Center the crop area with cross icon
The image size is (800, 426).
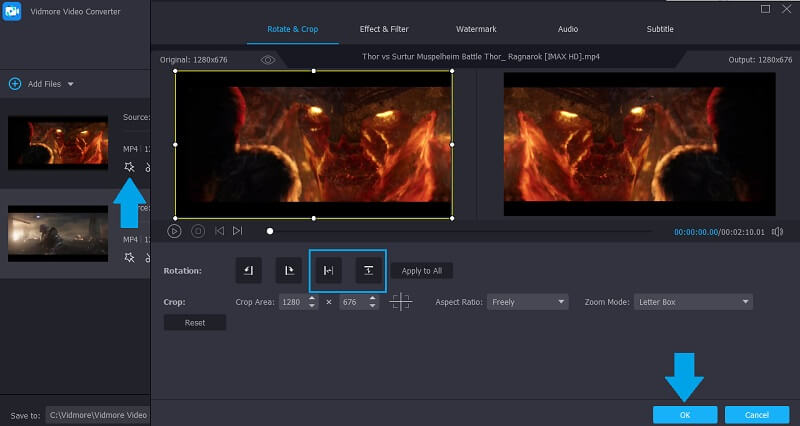point(401,301)
